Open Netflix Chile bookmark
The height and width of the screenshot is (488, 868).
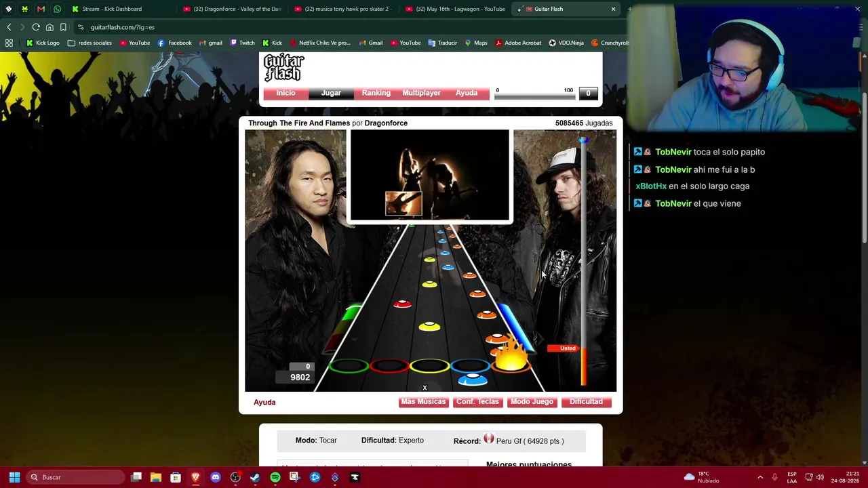pyautogui.click(x=320, y=43)
